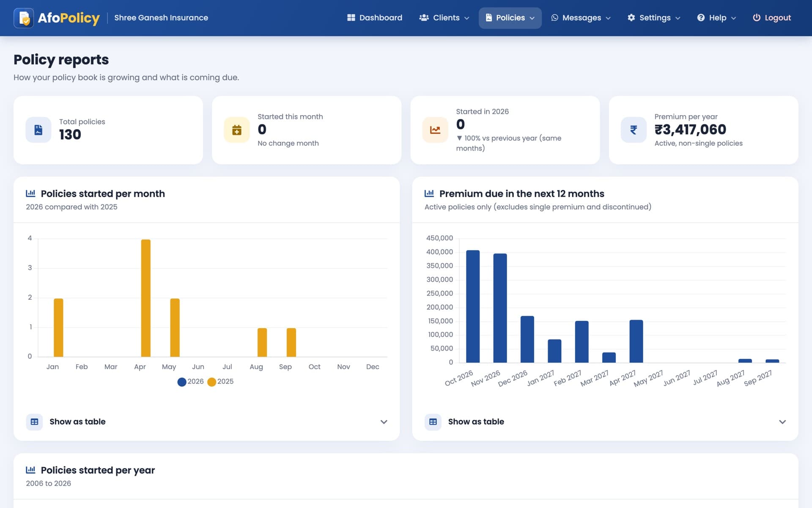Click the Oct 2026 premium bar
Image resolution: width=812 pixels, height=508 pixels.
473,306
